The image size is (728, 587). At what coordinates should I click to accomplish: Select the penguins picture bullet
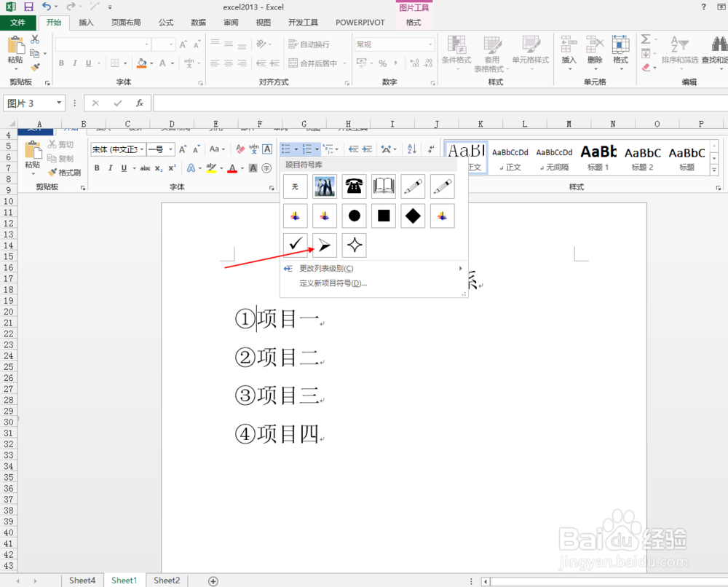[325, 187]
